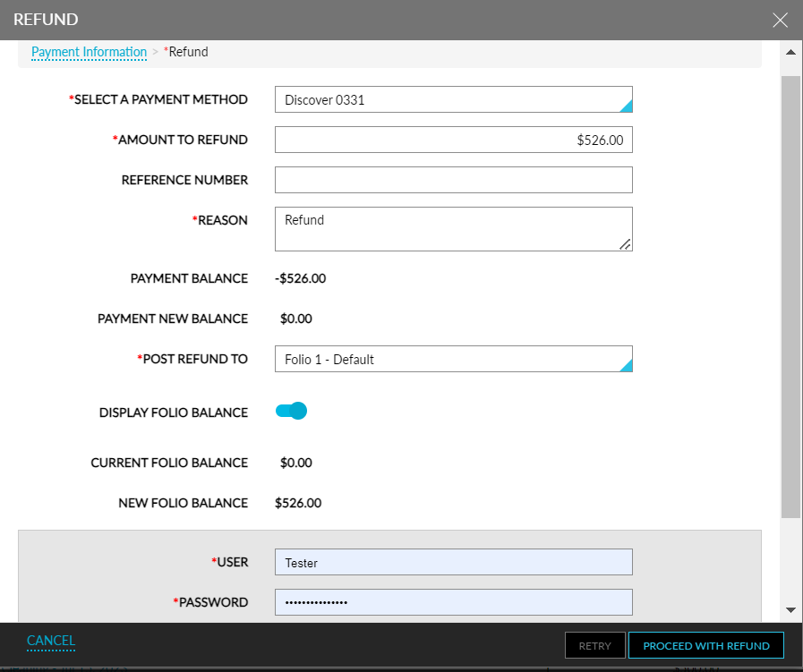Select the Discover 0331 payment method entry

[x=322, y=99]
